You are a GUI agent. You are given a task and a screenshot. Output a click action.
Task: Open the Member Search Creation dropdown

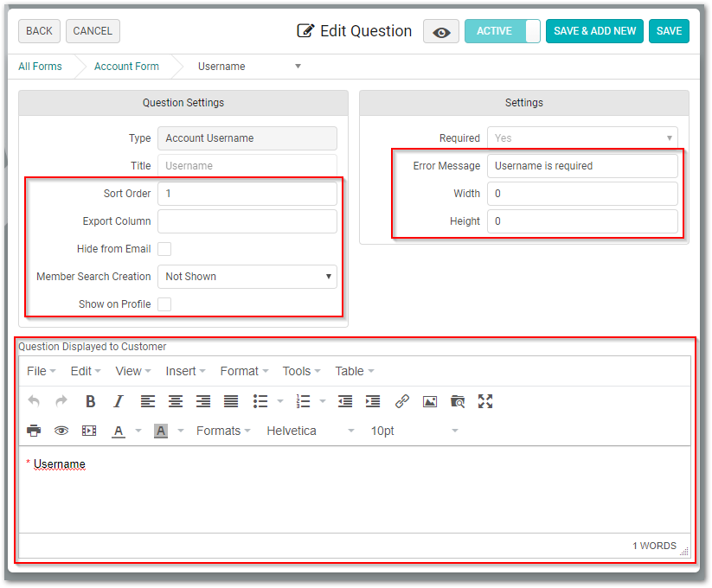pyautogui.click(x=247, y=277)
